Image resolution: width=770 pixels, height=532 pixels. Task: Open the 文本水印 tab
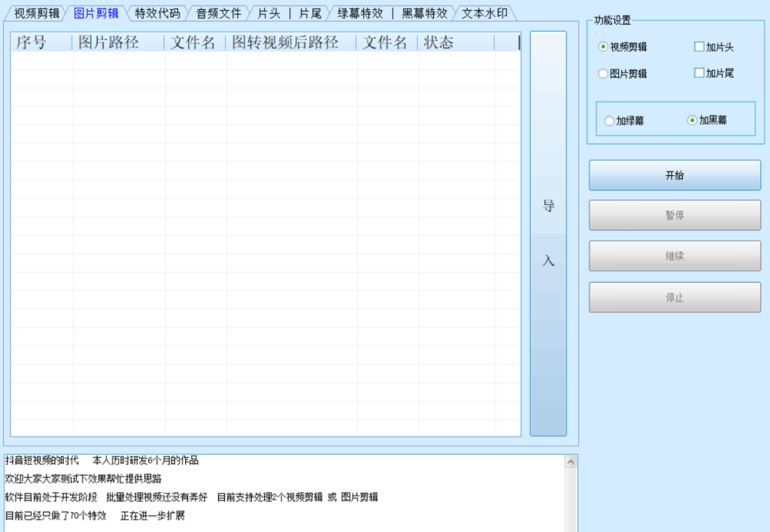[484, 13]
